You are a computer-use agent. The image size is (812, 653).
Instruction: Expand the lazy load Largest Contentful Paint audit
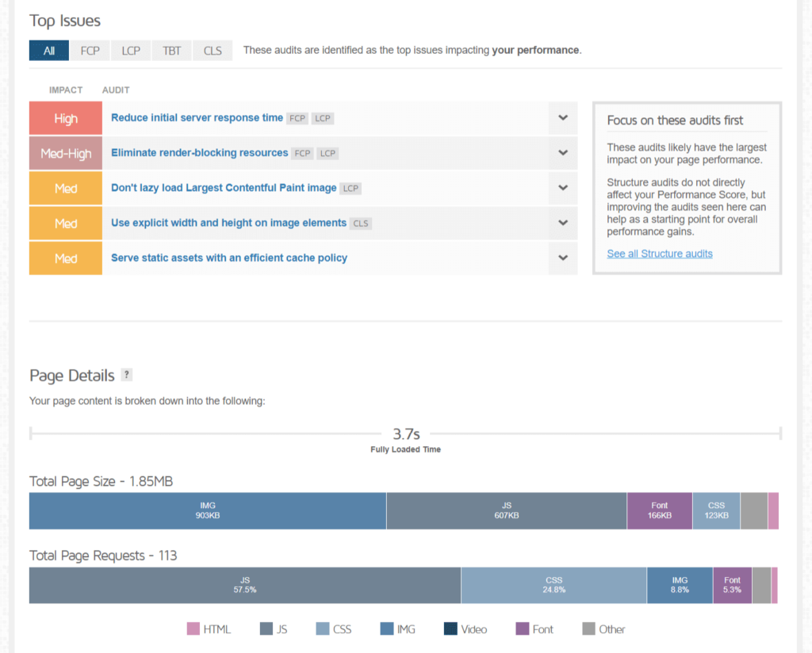562,189
